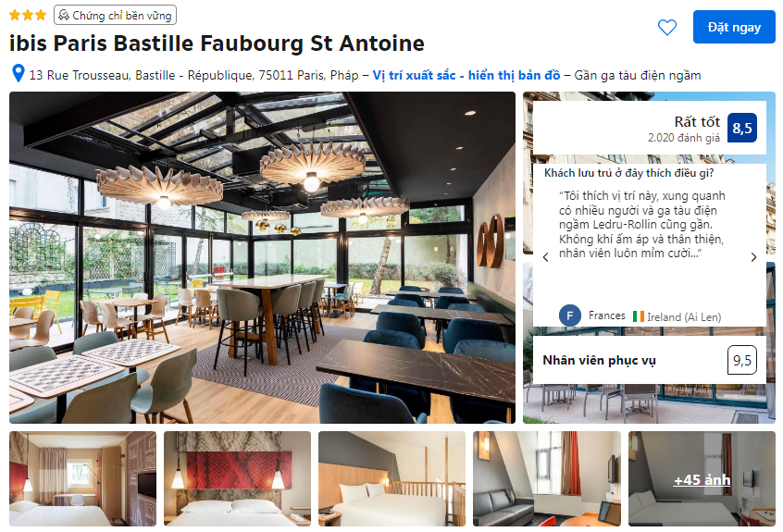Click the three-star rating icons
The image size is (783, 532).
(x=28, y=15)
